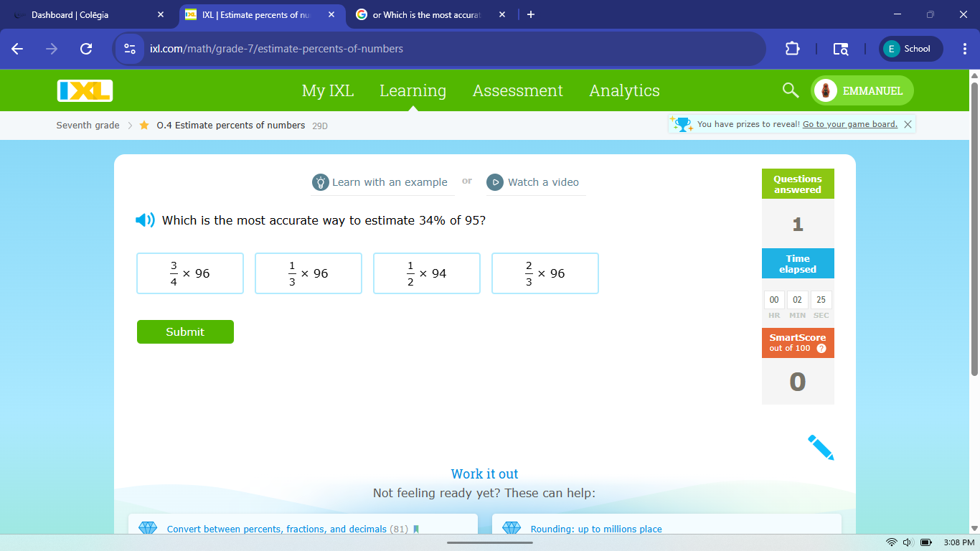Click the speaker icon to hear the question
The image size is (980, 551).
144,220
